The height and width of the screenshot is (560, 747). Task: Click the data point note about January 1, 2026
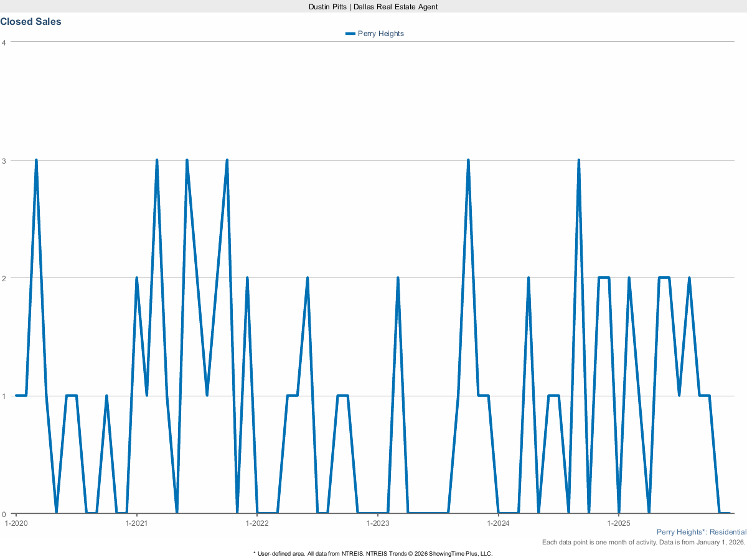[x=644, y=542]
